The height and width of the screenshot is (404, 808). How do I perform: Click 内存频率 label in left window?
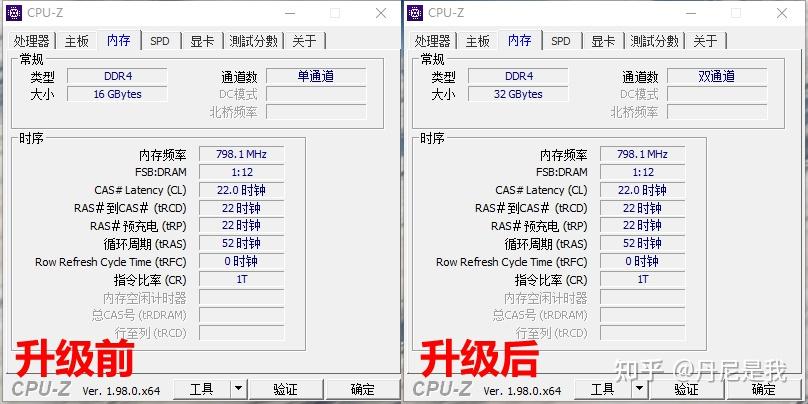[x=162, y=155]
